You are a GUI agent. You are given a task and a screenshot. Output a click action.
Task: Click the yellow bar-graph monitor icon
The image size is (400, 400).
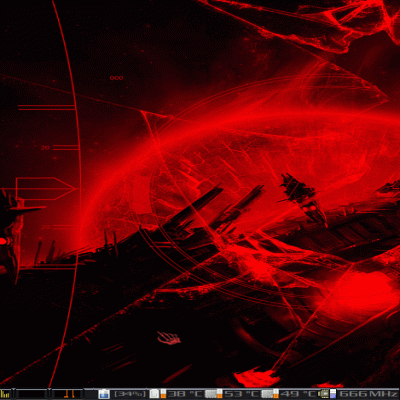click(x=5, y=394)
